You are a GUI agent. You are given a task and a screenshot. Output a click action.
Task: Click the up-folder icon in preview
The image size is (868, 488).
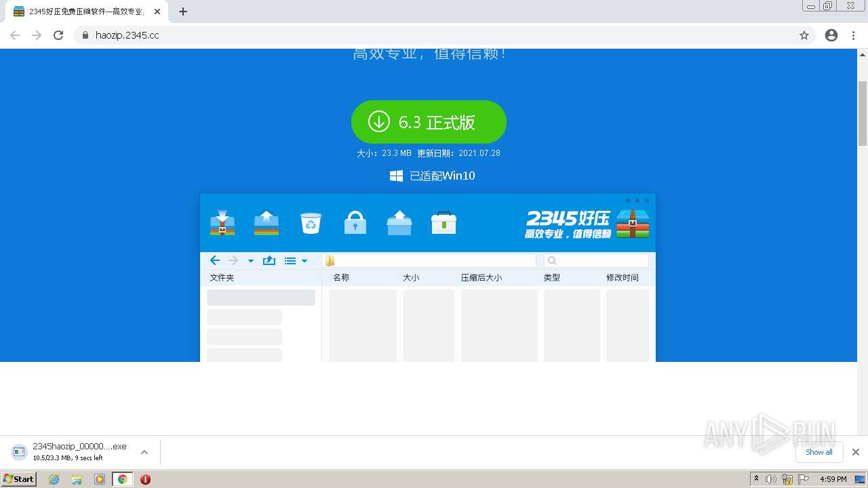pos(269,260)
